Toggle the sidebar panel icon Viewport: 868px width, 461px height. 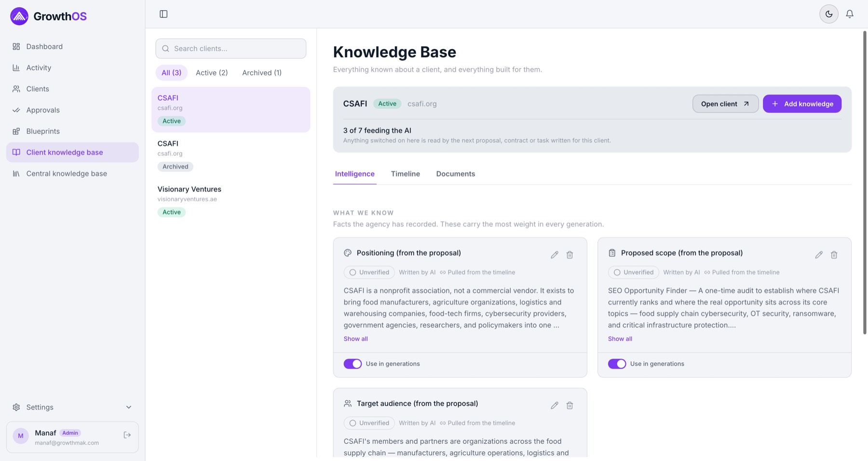tap(163, 14)
